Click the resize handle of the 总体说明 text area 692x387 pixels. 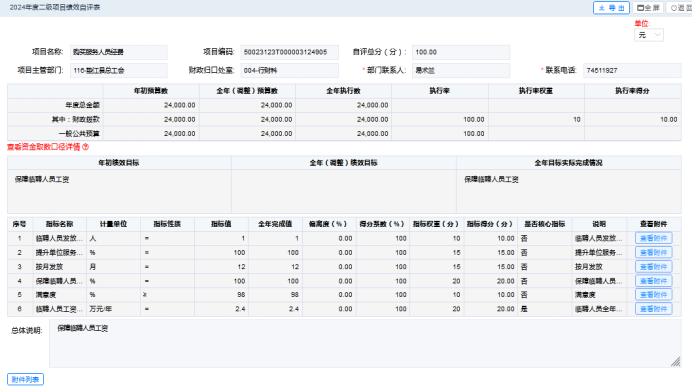coord(676,362)
